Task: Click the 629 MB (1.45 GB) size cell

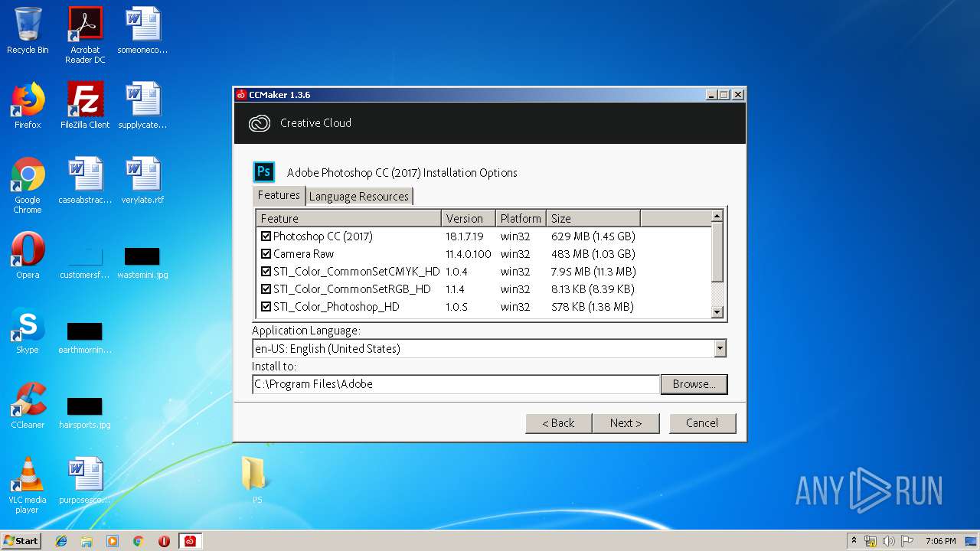Action: (593, 236)
